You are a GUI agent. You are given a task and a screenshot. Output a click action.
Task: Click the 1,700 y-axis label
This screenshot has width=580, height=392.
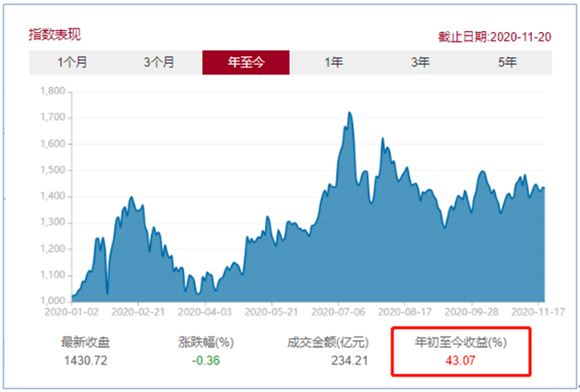tap(53, 117)
